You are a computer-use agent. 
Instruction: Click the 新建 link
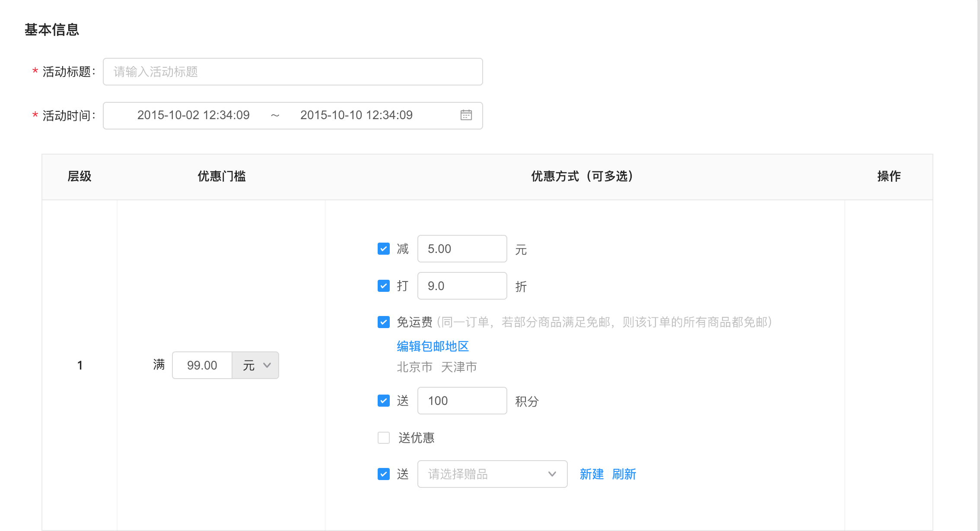pos(591,474)
